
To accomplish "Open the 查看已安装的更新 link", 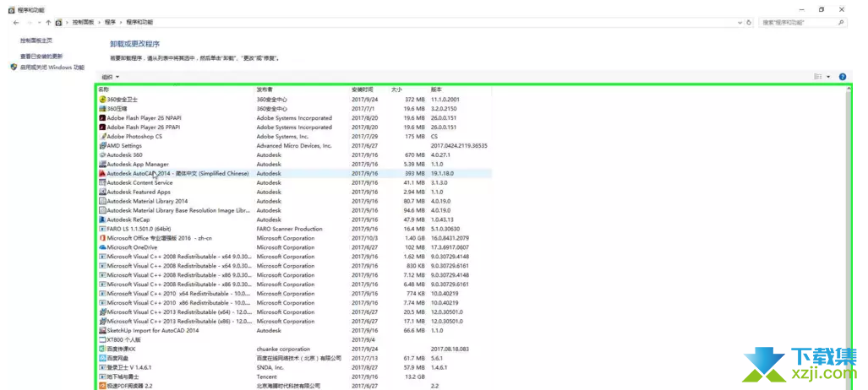I will [x=41, y=57].
